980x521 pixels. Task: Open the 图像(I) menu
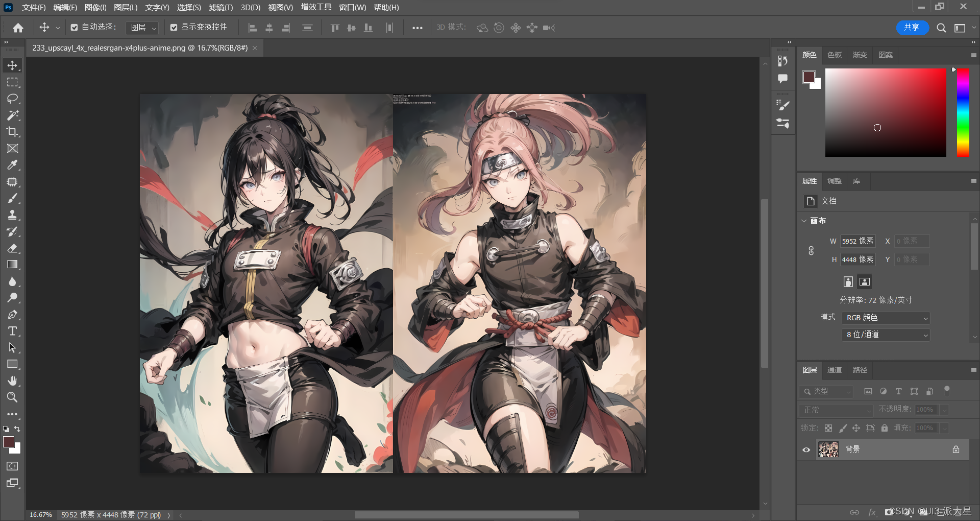click(x=95, y=7)
